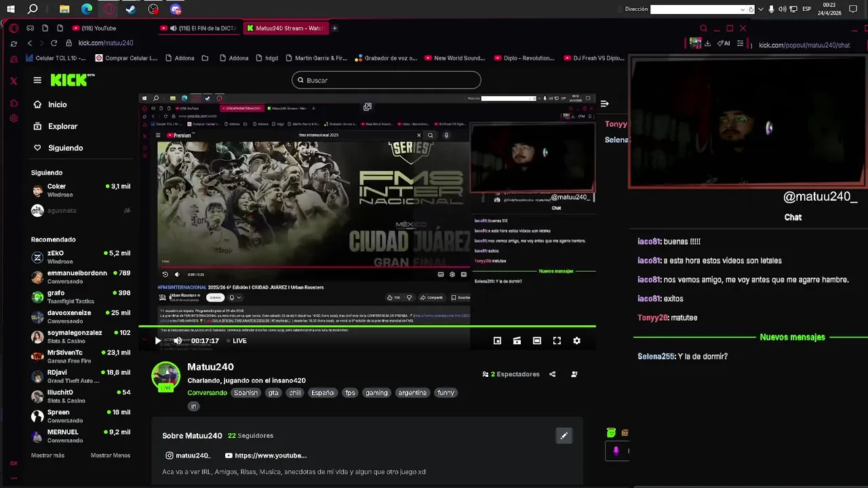Image resolution: width=868 pixels, height=488 pixels.
Task: Open Coker's channel in the following list
Action: click(x=81, y=190)
